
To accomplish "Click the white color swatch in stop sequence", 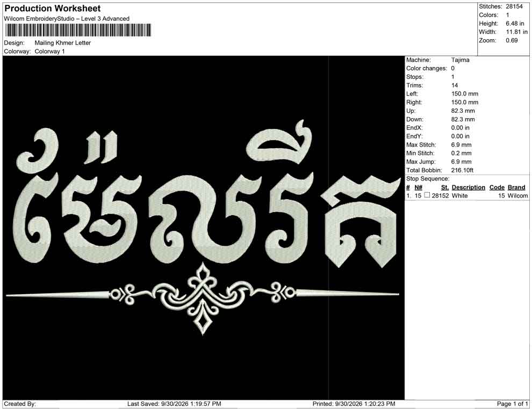I will (x=427, y=195).
